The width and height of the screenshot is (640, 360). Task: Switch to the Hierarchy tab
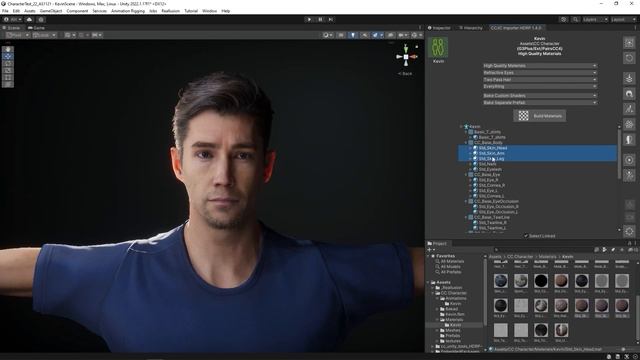tap(471, 28)
